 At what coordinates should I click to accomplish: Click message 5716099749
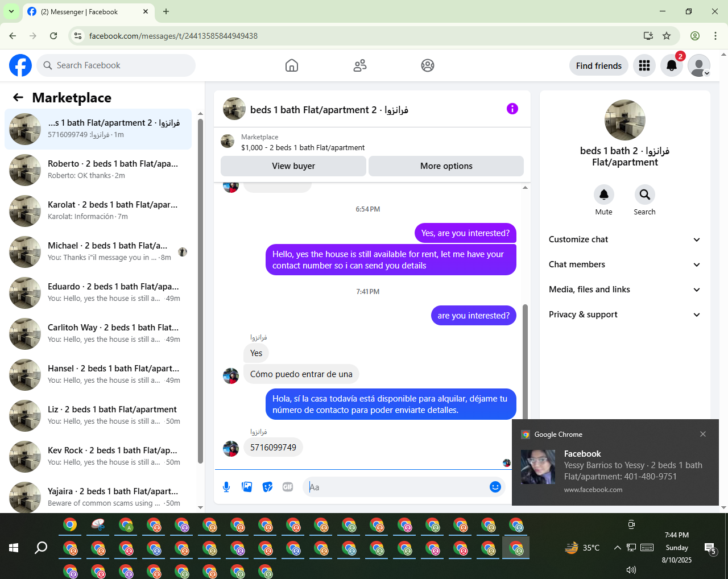[x=274, y=448]
